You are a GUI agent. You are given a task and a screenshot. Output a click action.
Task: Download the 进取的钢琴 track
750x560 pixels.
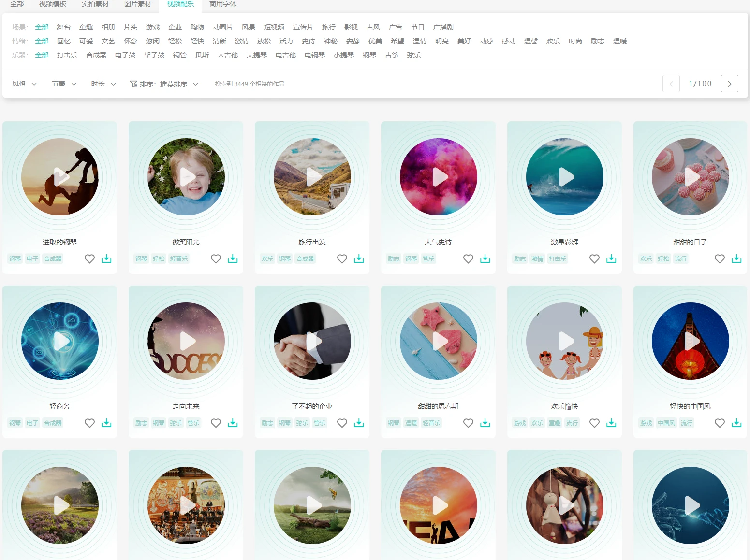coord(106,259)
